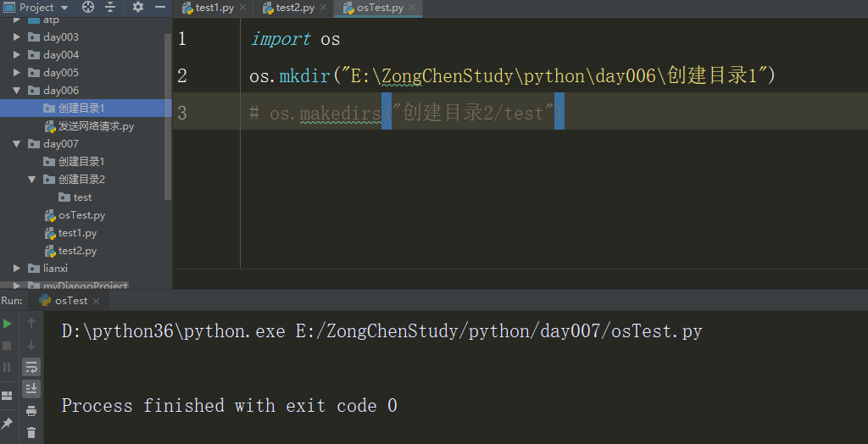Collapse the 创建目录2 folder under day007
This screenshot has height=444, width=868.
tap(32, 180)
